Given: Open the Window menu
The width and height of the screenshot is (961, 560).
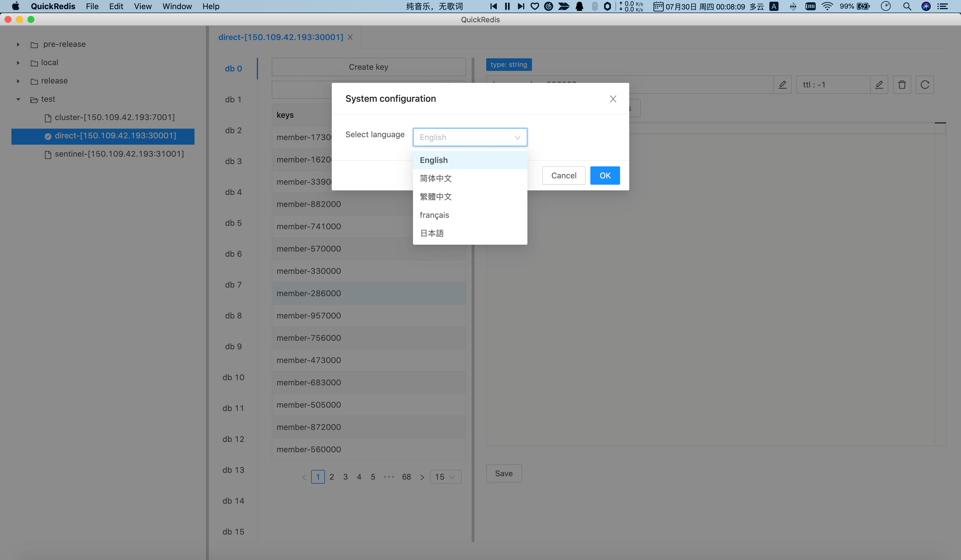Looking at the screenshot, I should pyautogui.click(x=176, y=7).
